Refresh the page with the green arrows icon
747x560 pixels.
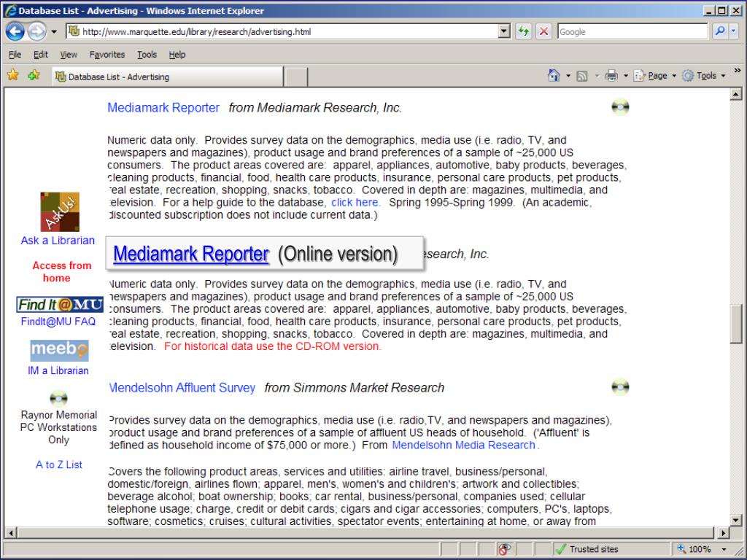tap(524, 32)
